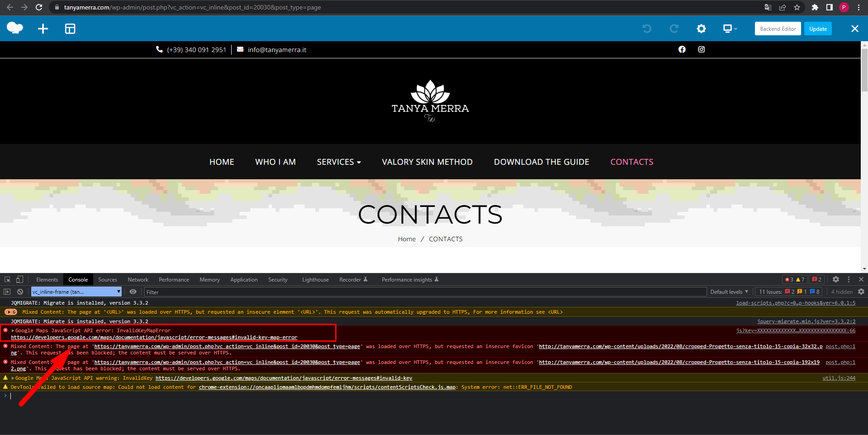The image size is (868, 435).
Task: Open console settings gear icon
Action: point(861,292)
